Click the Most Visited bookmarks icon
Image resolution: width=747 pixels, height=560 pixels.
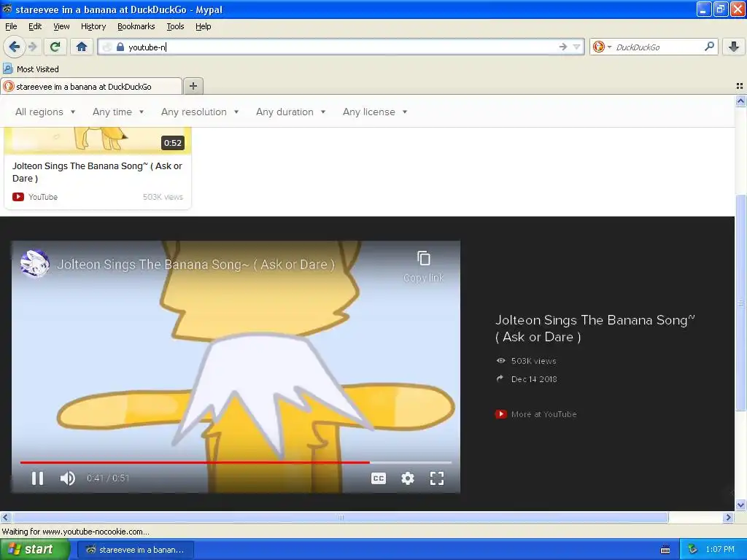coord(7,69)
